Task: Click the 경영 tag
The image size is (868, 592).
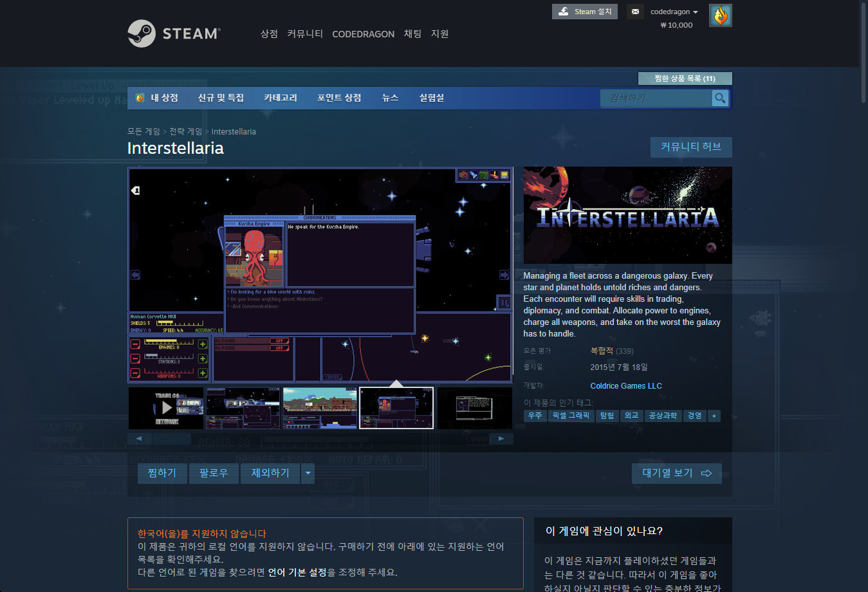Action: (694, 416)
